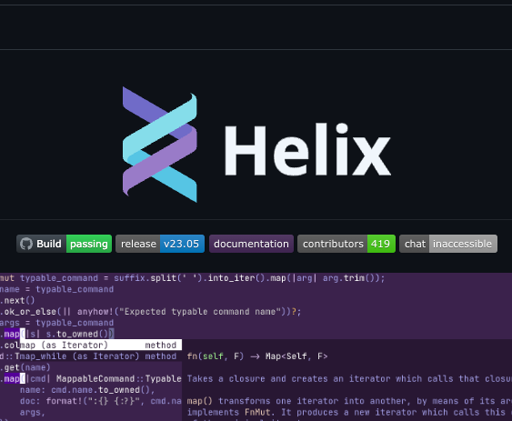Click the 'Takes a closure and creates' doc text
The image size is (512, 421).
tap(349, 379)
